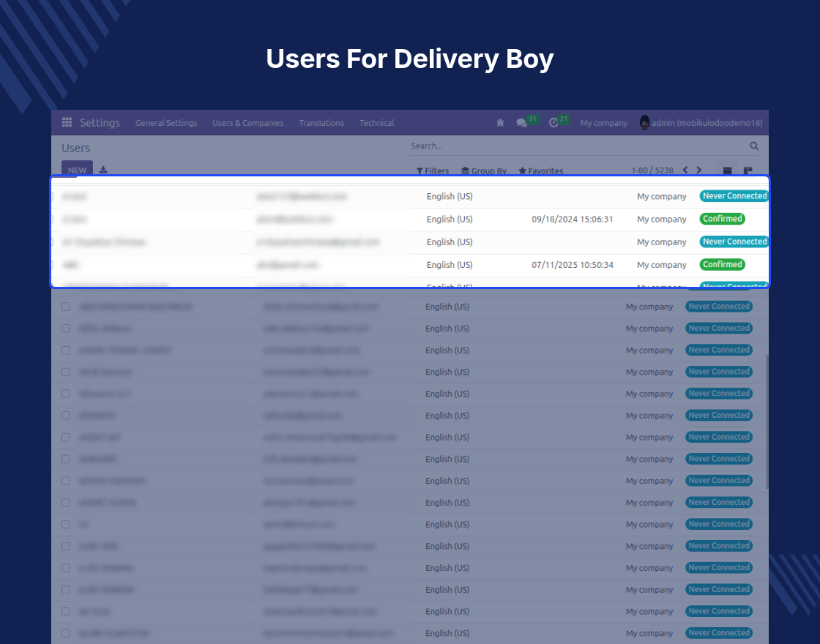Open the Filters dropdown
This screenshot has width=820, height=644.
433,171
